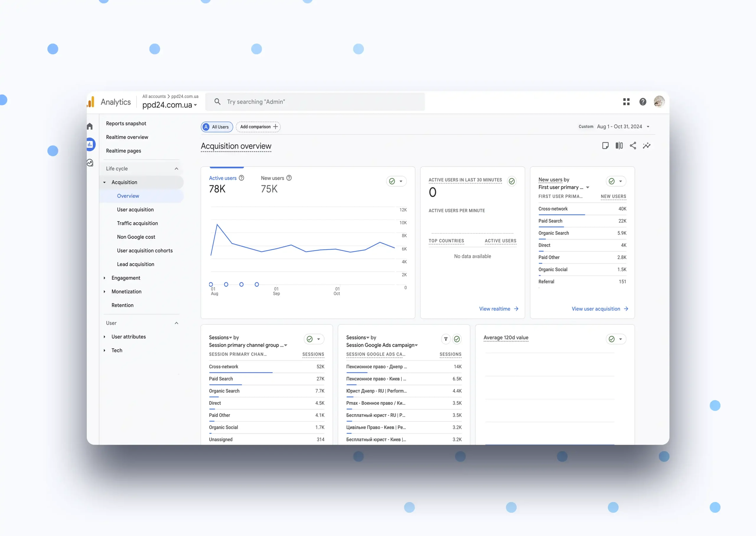756x536 pixels.
Task: Click the Paid Search 27K sessions row
Action: 266,379
